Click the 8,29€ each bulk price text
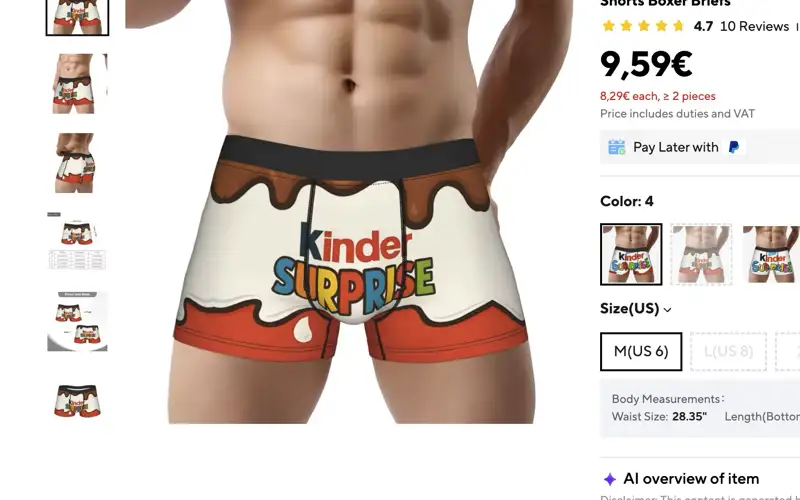The image size is (800, 500). [658, 96]
